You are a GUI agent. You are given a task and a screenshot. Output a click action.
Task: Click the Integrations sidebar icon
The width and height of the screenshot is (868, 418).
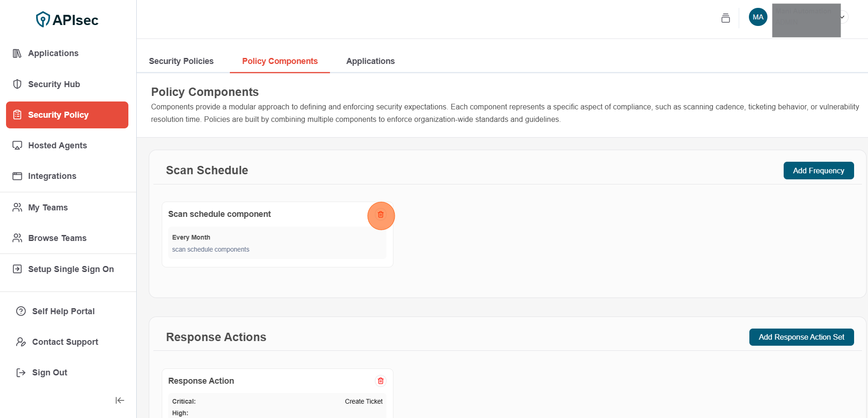coord(17,176)
